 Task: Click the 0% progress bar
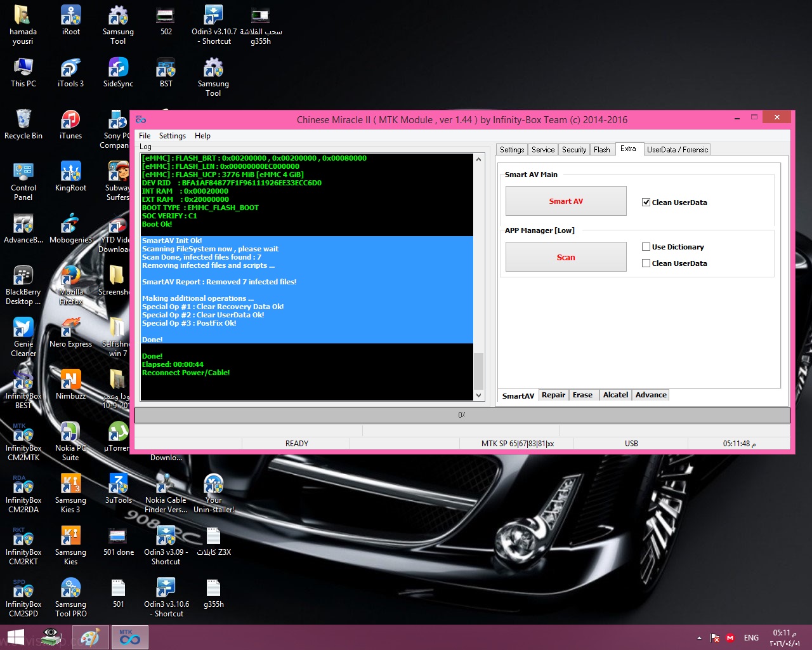click(462, 415)
